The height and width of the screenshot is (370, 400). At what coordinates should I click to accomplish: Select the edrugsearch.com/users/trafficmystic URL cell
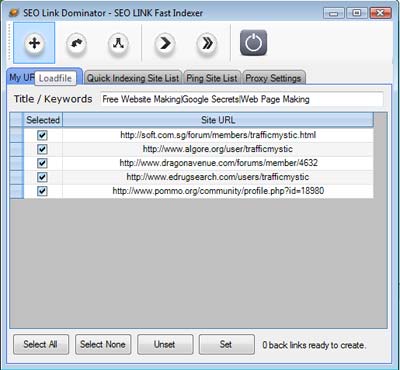click(218, 177)
